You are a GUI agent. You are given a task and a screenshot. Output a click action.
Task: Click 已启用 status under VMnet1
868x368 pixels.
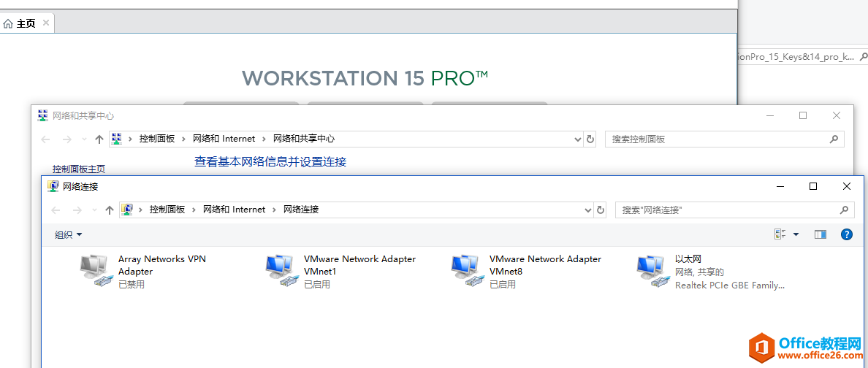coord(317,285)
